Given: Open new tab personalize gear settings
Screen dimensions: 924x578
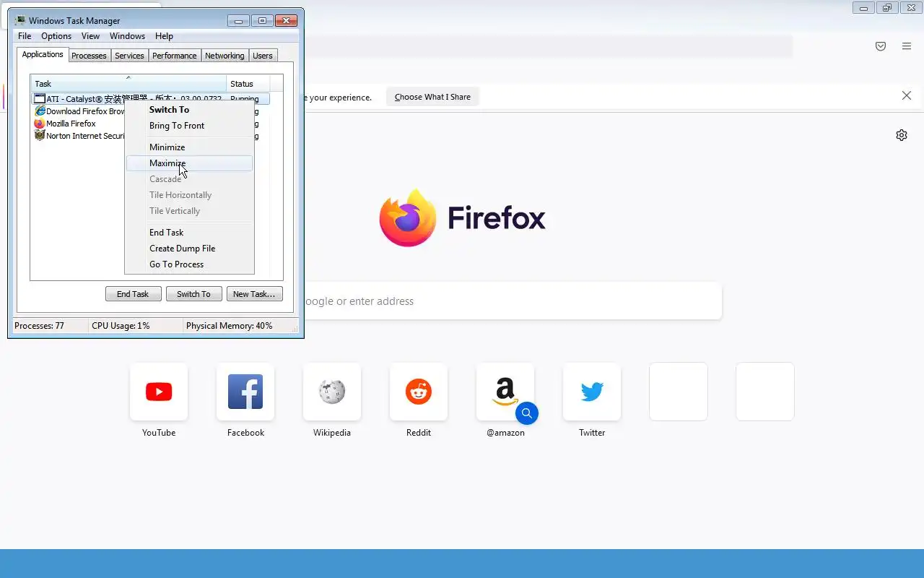Looking at the screenshot, I should 902,135.
